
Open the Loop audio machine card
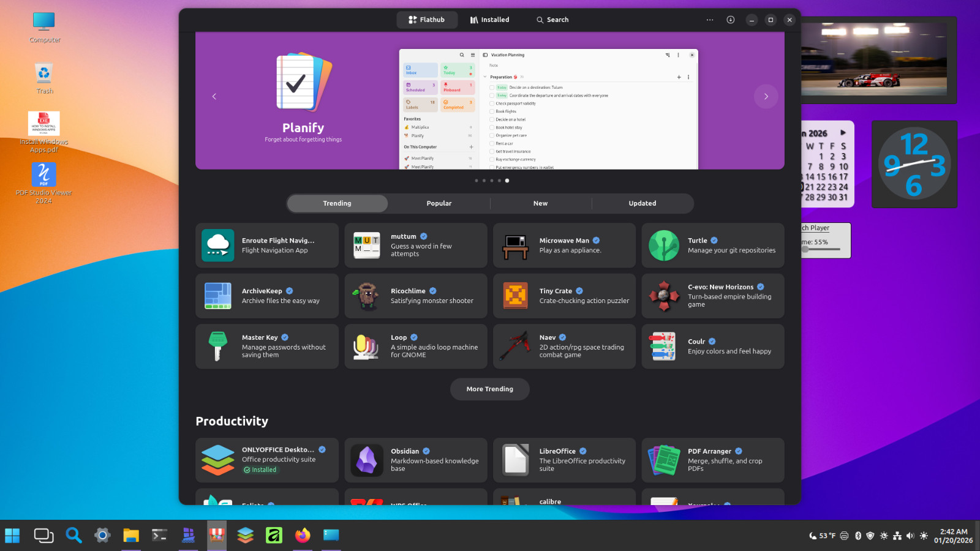(x=415, y=347)
